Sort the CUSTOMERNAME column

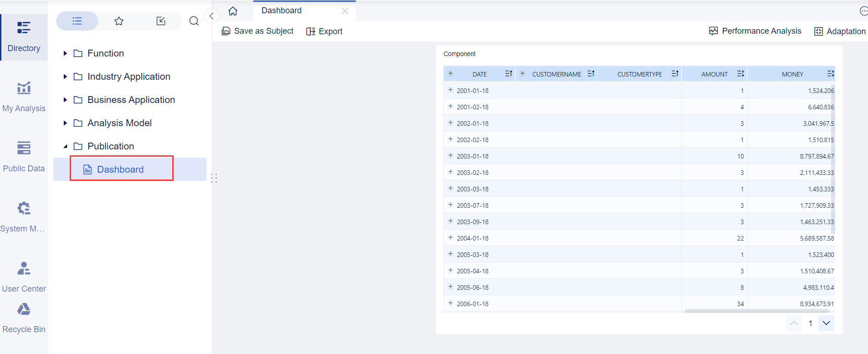point(591,74)
